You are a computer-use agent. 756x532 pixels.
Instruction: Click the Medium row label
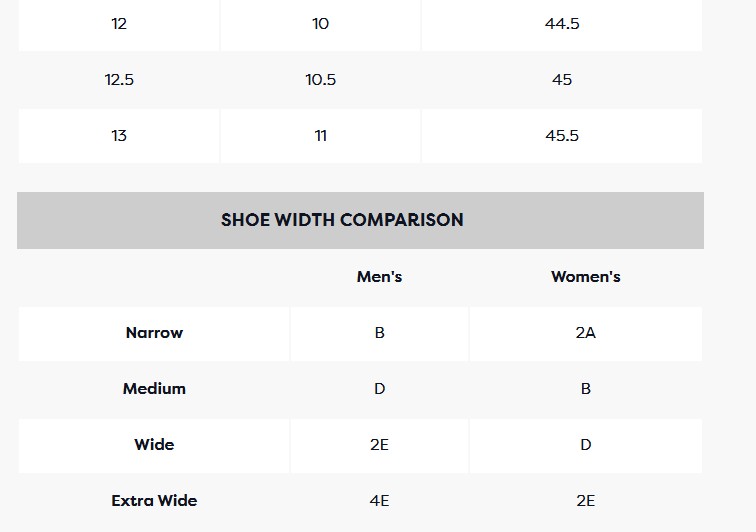pyautogui.click(x=154, y=389)
